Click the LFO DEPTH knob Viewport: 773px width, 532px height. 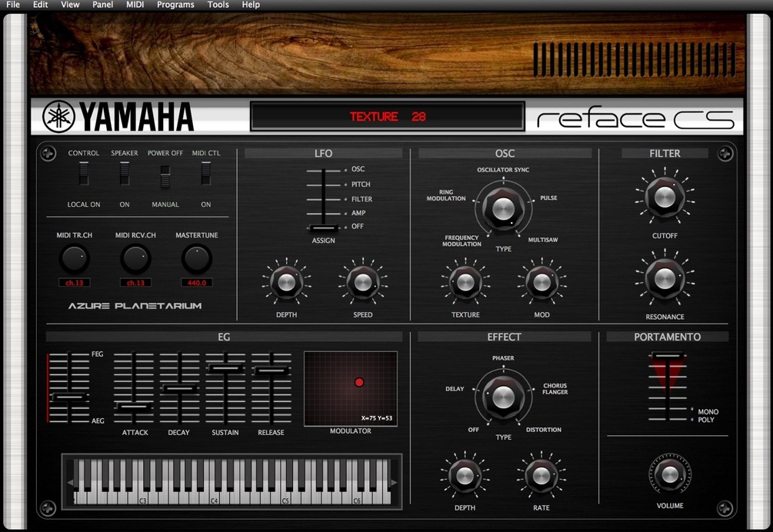(x=286, y=283)
